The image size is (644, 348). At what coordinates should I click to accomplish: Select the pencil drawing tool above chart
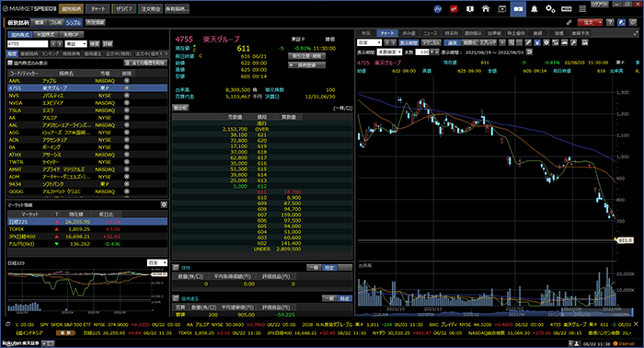(x=528, y=42)
